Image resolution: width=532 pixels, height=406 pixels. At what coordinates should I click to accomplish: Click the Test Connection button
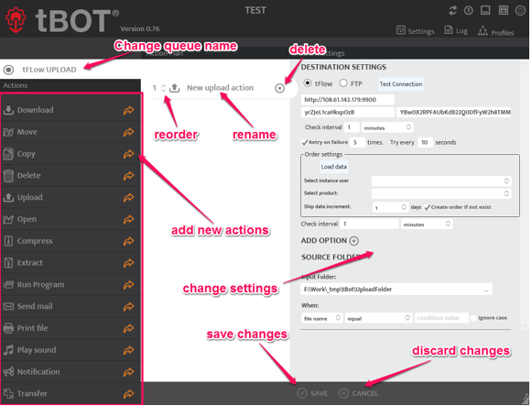pos(401,84)
